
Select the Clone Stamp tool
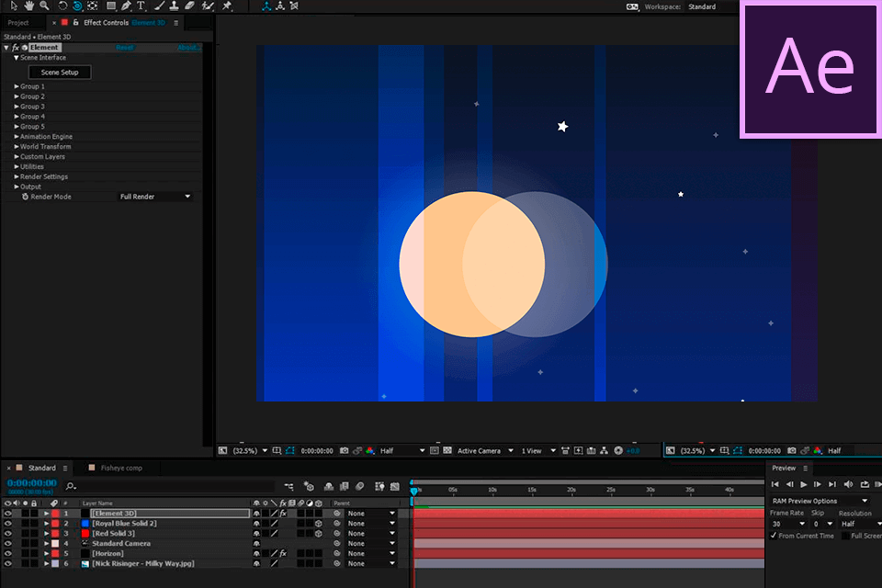(x=175, y=6)
